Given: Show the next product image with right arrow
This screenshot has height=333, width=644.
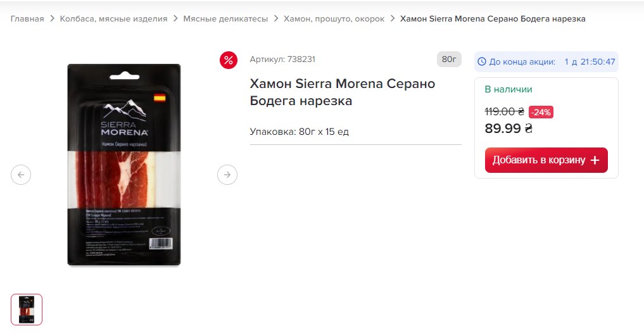Looking at the screenshot, I should click(227, 175).
